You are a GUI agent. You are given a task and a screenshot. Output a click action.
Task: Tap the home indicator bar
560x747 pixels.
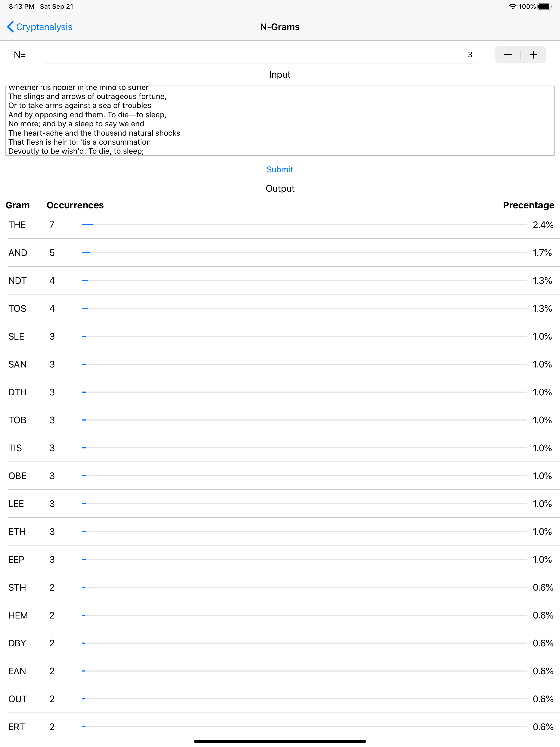coord(280,741)
